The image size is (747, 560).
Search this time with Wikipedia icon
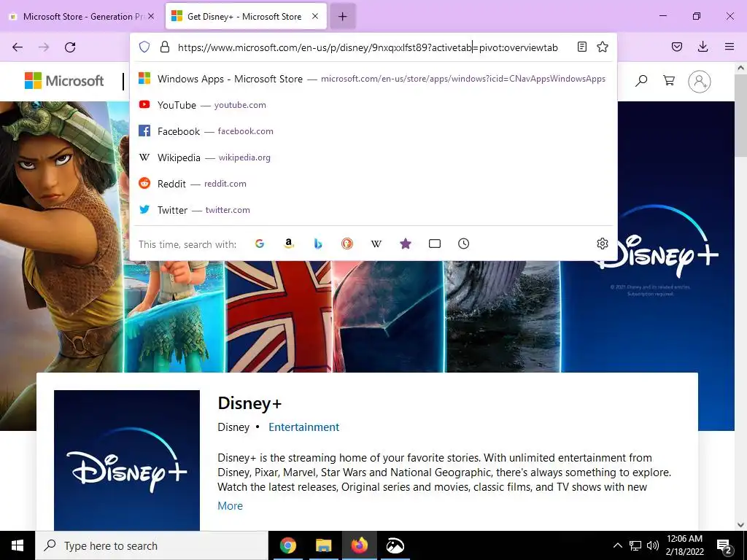376,244
